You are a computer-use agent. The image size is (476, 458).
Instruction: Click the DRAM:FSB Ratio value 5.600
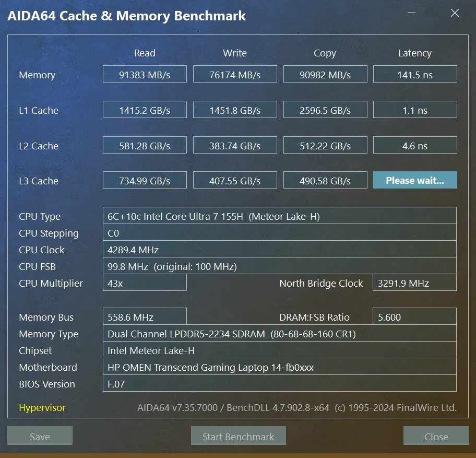pyautogui.click(x=414, y=316)
